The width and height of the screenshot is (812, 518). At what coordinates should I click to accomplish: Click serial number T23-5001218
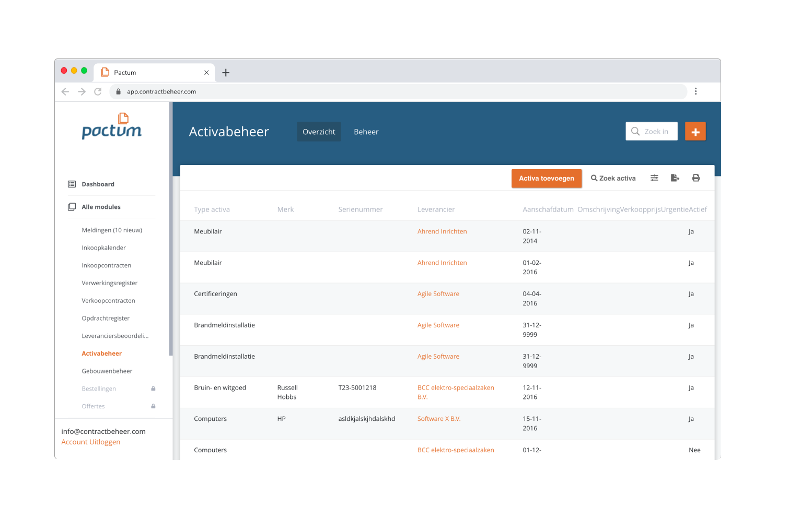(x=357, y=387)
